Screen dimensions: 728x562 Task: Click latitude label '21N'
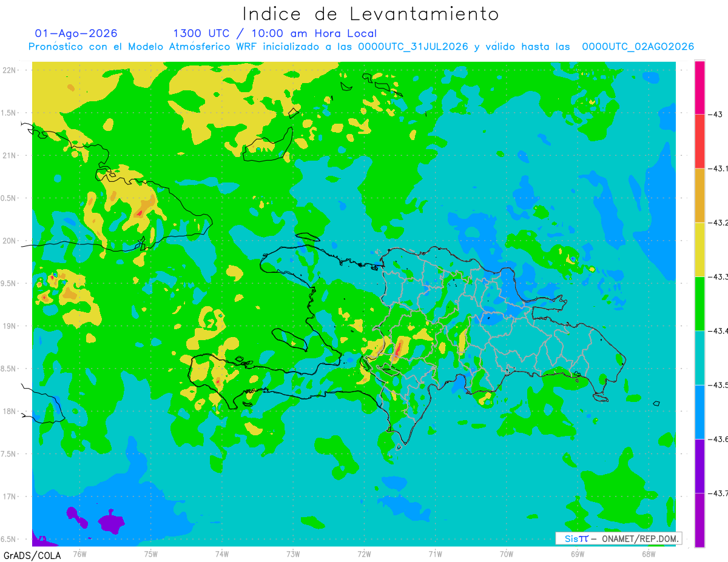click(10, 155)
